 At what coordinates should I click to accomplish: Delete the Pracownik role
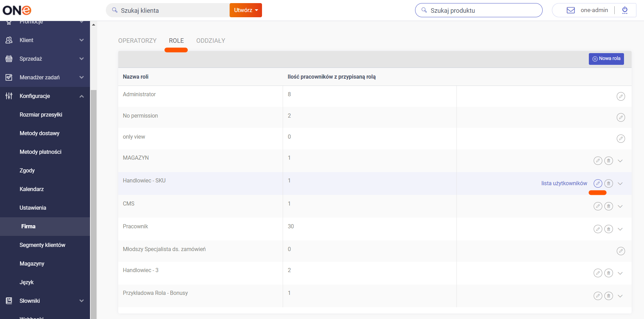pyautogui.click(x=609, y=229)
